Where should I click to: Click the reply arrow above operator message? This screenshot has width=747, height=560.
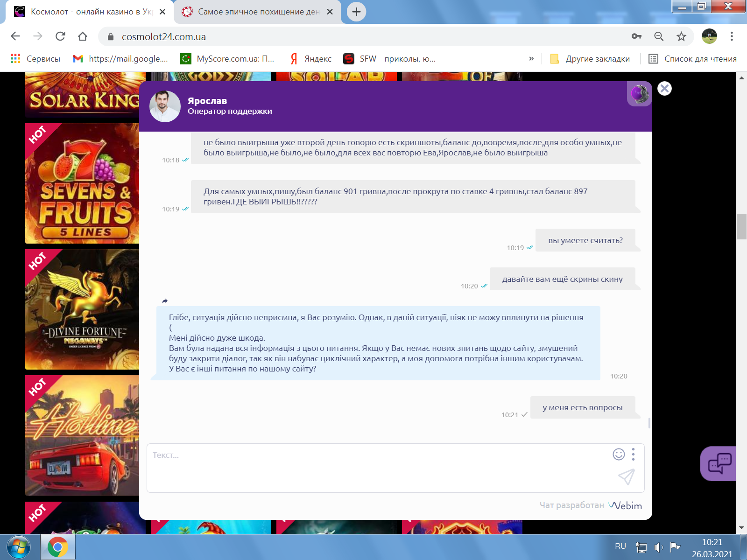coord(165,301)
